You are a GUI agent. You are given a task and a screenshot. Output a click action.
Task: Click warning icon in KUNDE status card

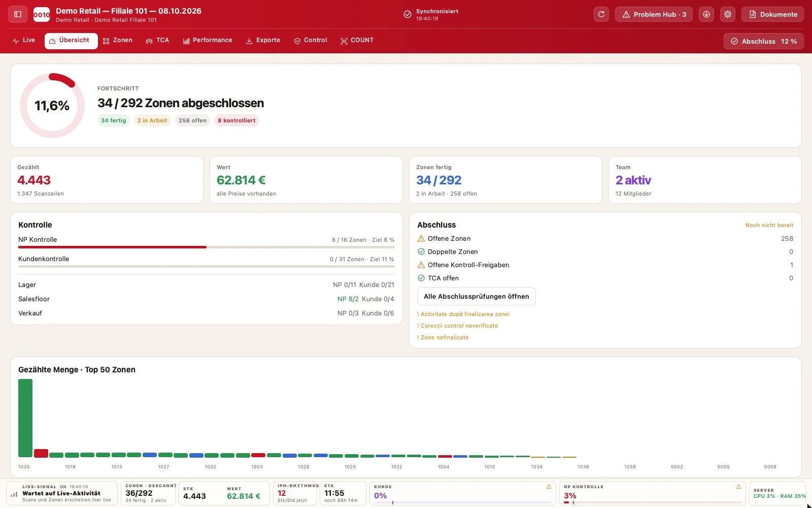549,487
